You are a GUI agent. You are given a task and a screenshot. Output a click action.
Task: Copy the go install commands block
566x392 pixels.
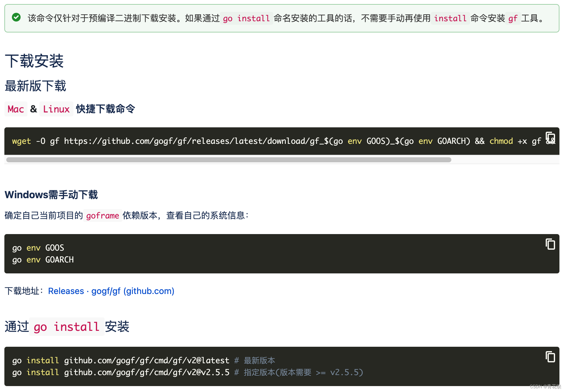(x=550, y=357)
